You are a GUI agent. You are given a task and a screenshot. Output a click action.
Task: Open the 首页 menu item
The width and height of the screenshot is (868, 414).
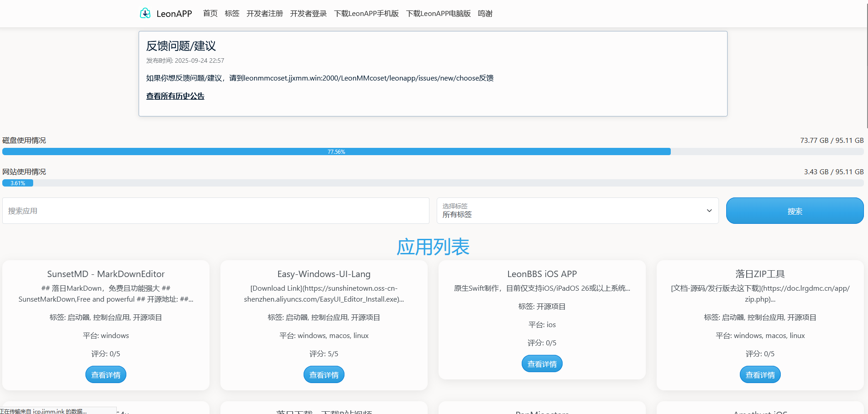tap(210, 13)
